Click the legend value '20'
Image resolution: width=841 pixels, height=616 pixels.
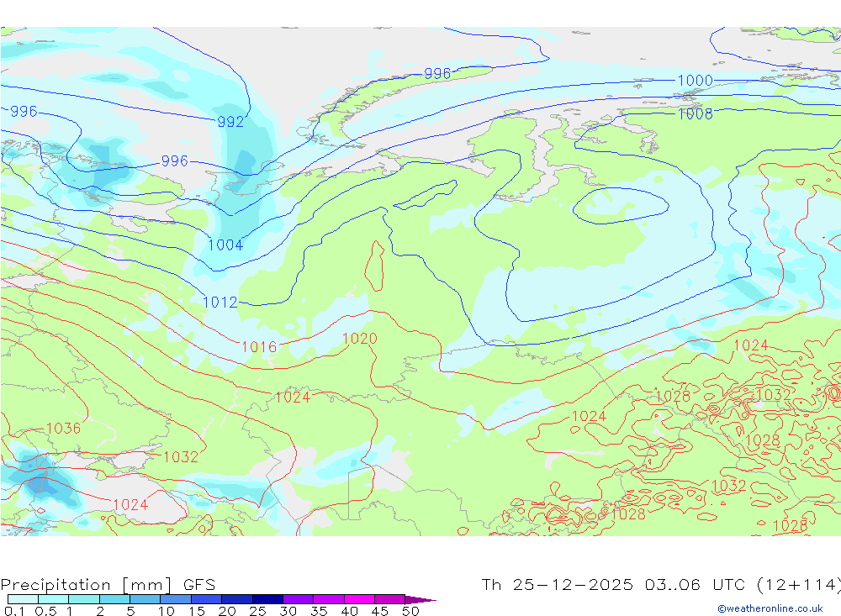click(x=227, y=611)
